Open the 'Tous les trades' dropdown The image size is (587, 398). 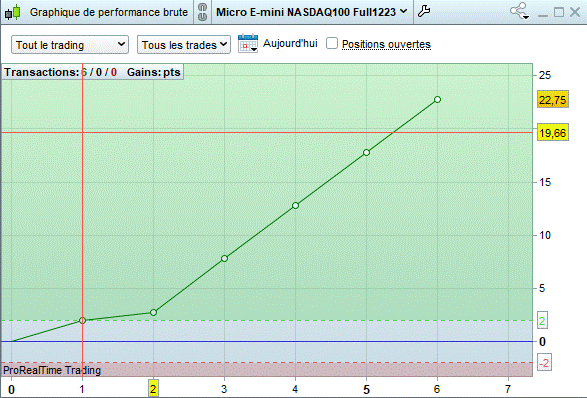tap(184, 45)
